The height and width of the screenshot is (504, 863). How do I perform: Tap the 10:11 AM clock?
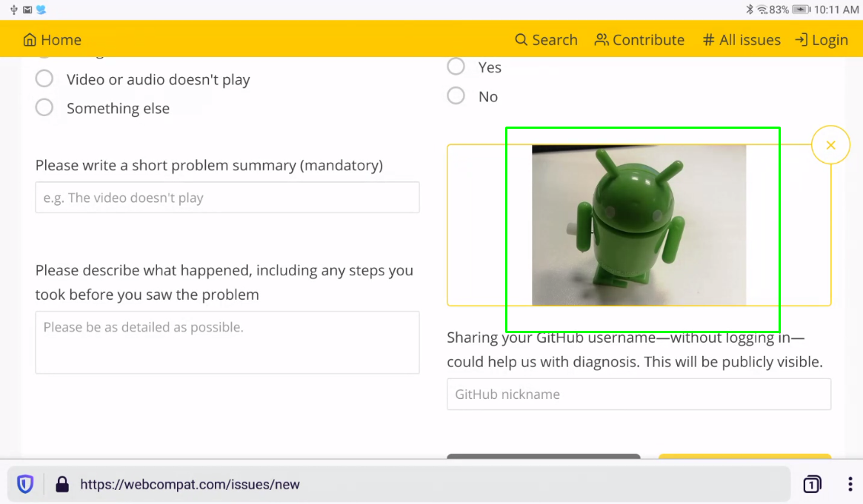tap(836, 10)
